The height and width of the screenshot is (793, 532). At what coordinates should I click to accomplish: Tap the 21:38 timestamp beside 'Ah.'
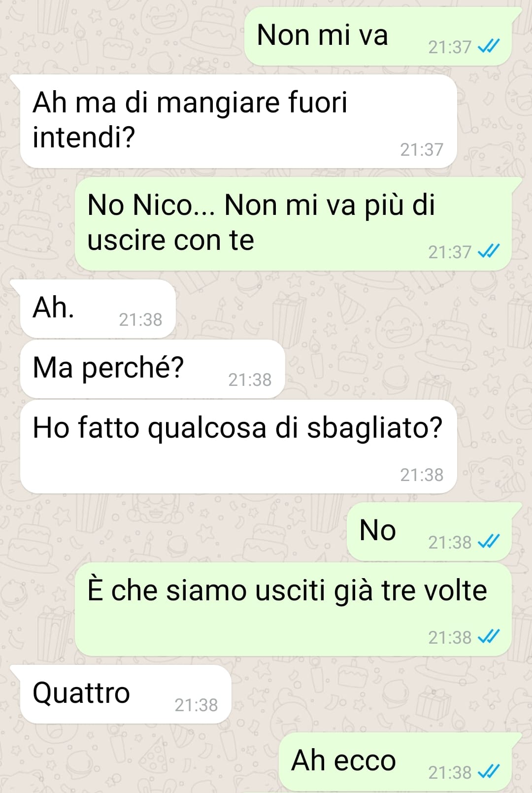click(140, 319)
